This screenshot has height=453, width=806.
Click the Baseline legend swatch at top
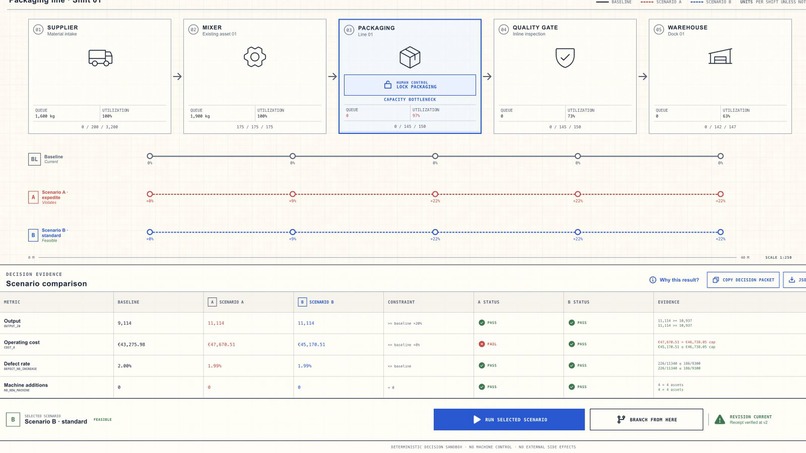point(602,2)
